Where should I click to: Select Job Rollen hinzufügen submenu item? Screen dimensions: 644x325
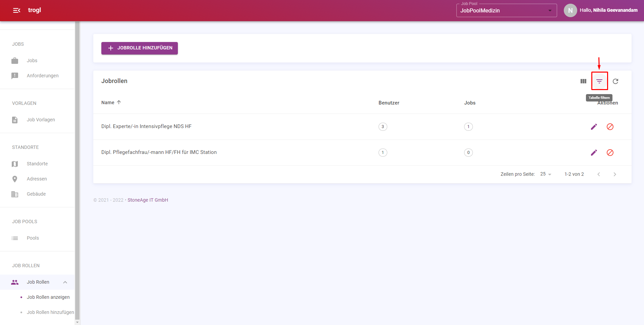coord(50,312)
